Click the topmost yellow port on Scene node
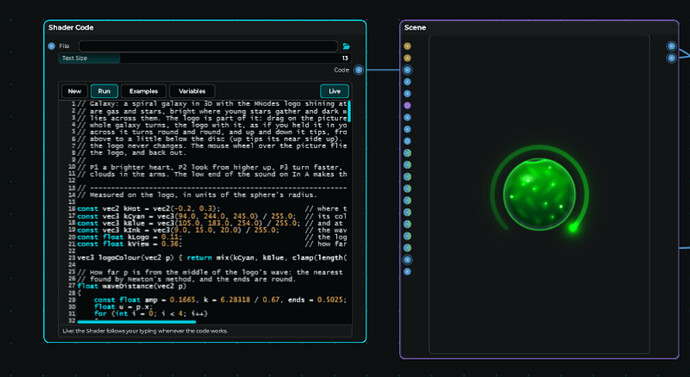The width and height of the screenshot is (690, 377). [407, 46]
